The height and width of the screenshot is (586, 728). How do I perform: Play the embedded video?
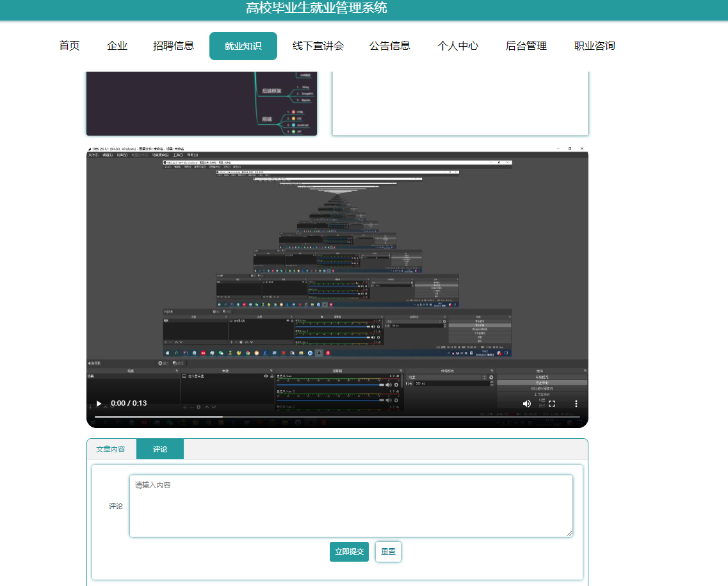click(99, 404)
